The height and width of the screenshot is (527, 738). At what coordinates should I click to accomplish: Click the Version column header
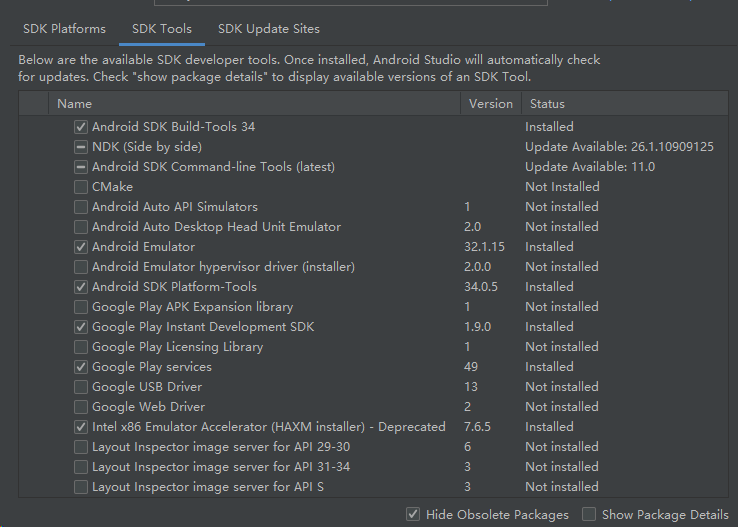tap(490, 103)
